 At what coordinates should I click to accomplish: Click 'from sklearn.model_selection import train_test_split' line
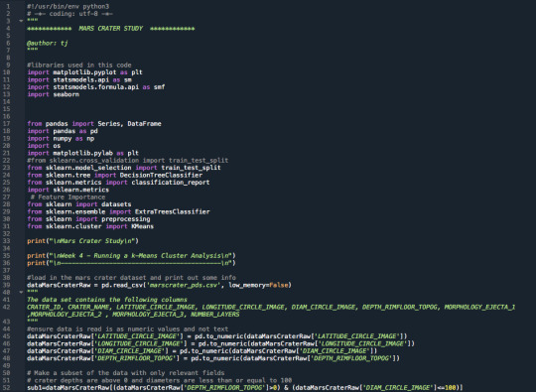[x=124, y=168]
